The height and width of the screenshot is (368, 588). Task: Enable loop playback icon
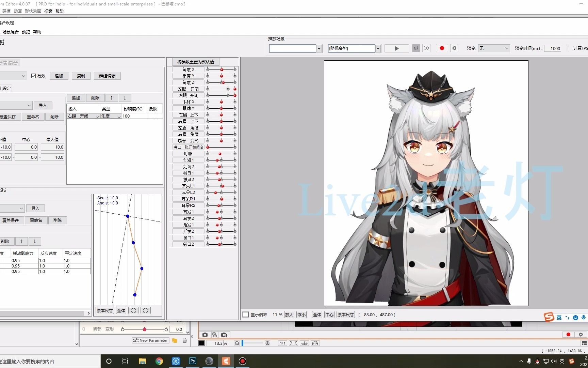tap(416, 48)
